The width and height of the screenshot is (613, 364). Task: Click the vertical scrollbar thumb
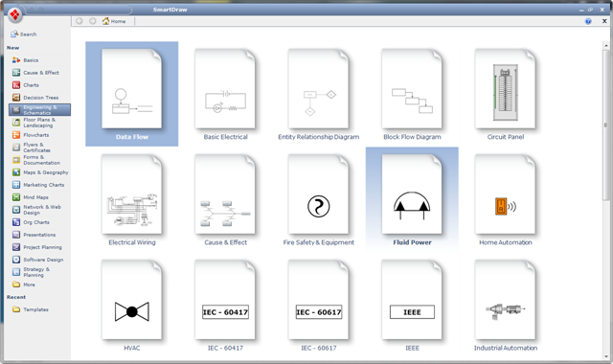click(x=606, y=125)
